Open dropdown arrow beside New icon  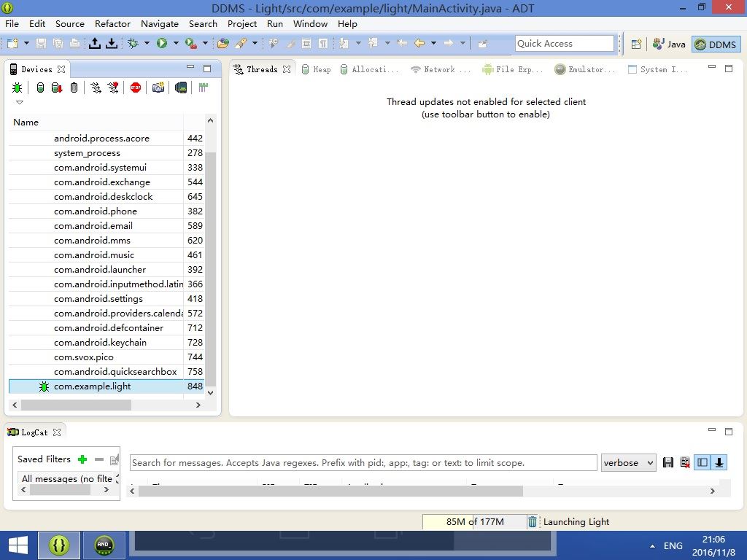[x=27, y=43]
